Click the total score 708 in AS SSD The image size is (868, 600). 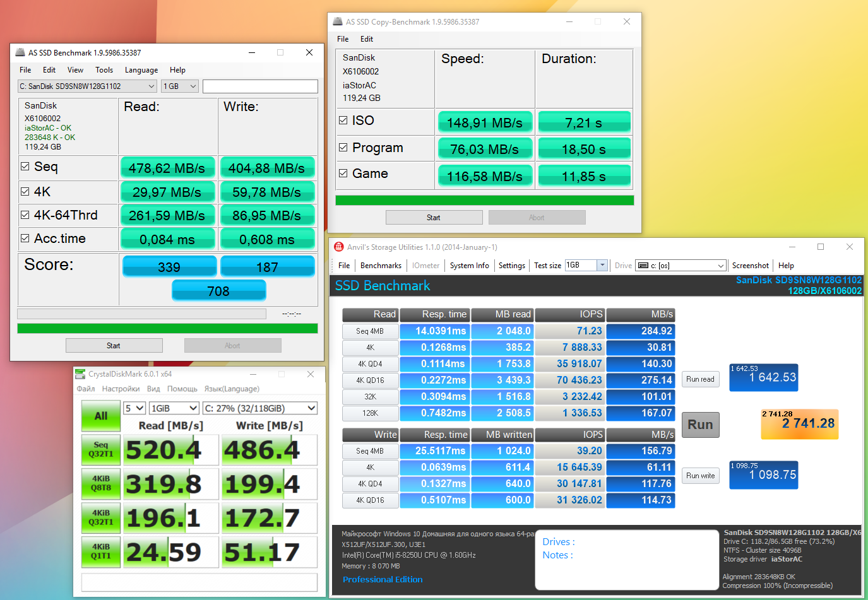tap(218, 291)
